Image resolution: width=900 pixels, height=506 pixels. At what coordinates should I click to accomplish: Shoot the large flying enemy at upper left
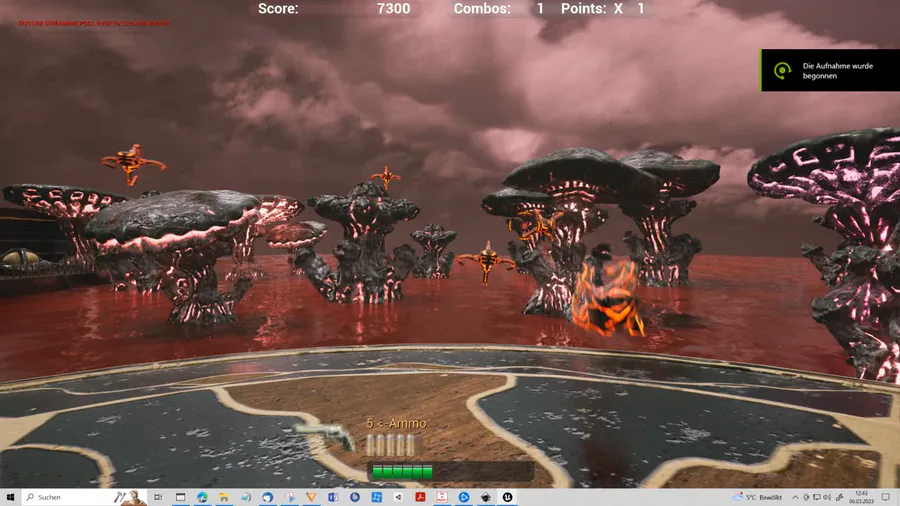click(x=133, y=164)
